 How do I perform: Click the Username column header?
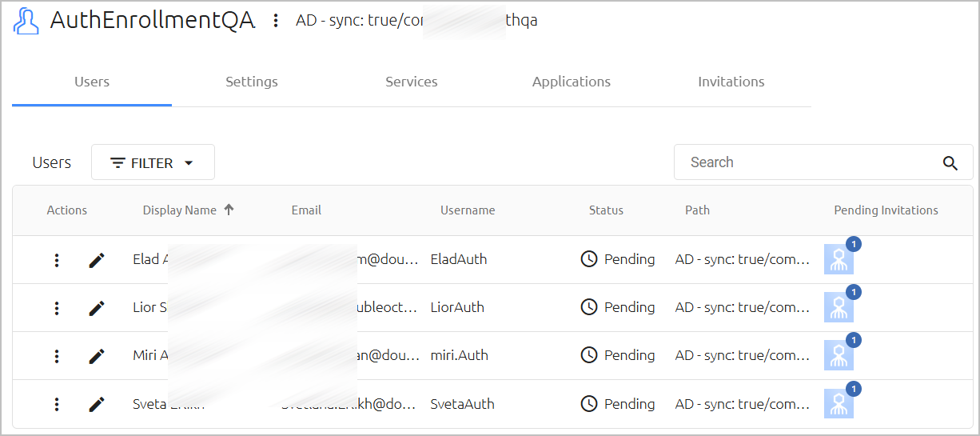(x=468, y=210)
